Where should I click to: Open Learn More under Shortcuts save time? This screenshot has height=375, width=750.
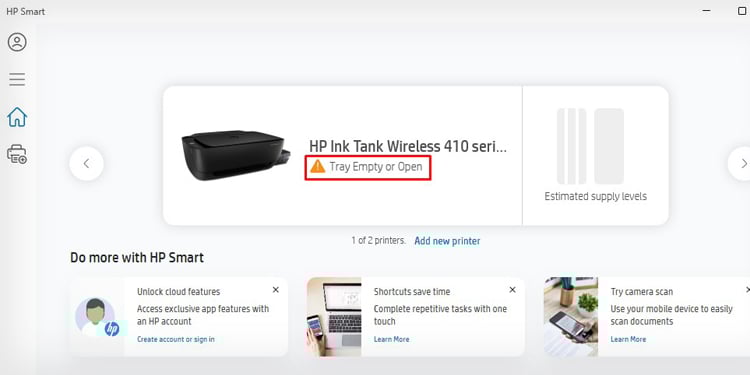coord(391,339)
